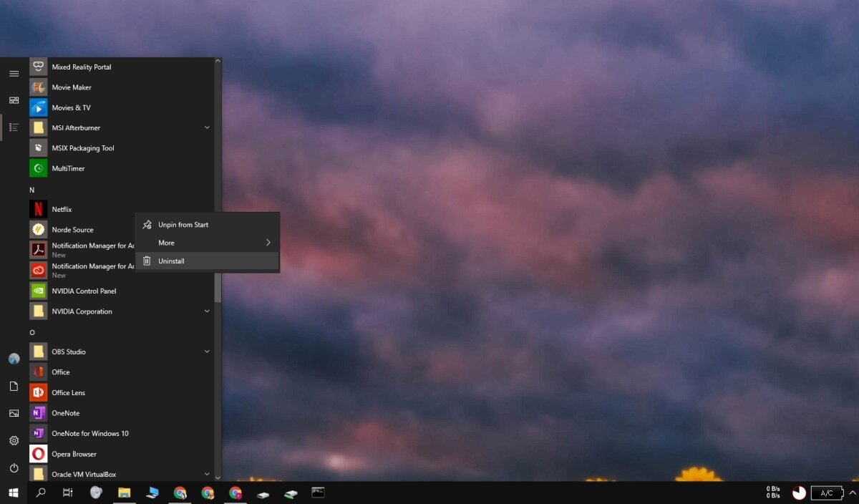
Task: Open File Explorer from the taskbar
Action: pyautogui.click(x=125, y=493)
